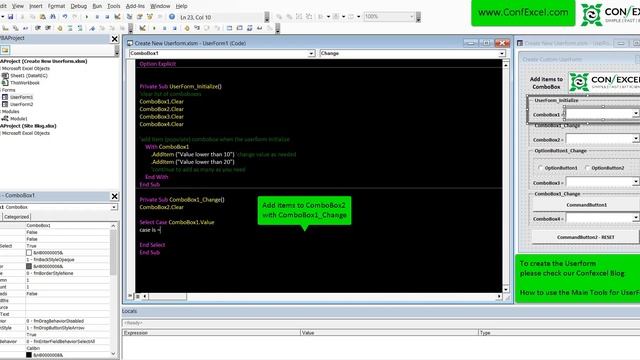Click ComboBox2 drop arrow on userform
Viewport: 640px width, 360px height.
636,139
